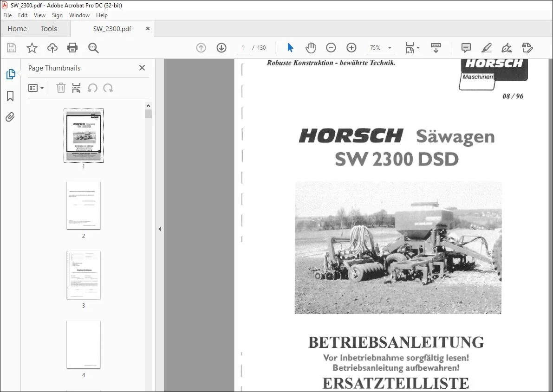This screenshot has height=392, width=553.
Task: Click the 'Page Thumbnails' panel title
Action: (54, 68)
